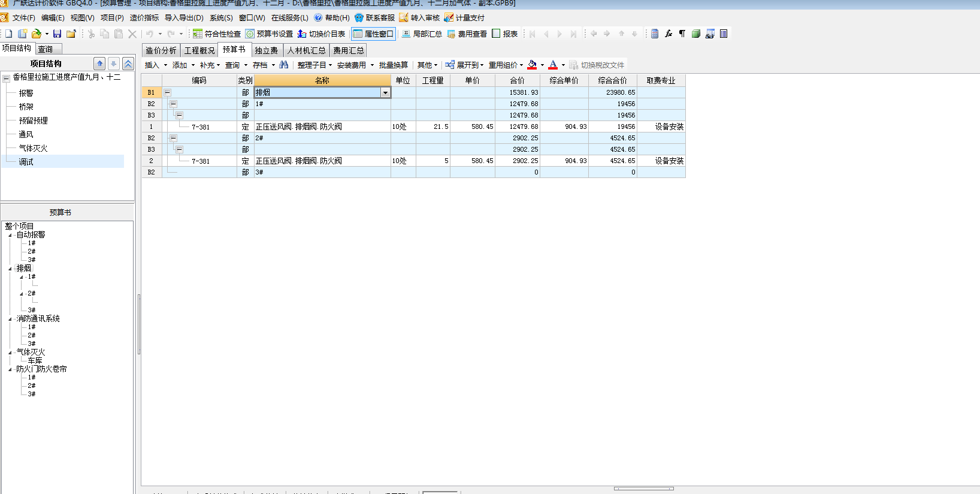The height and width of the screenshot is (494, 980).
Task: Click the window with binoculars icon
Action: [710, 34]
